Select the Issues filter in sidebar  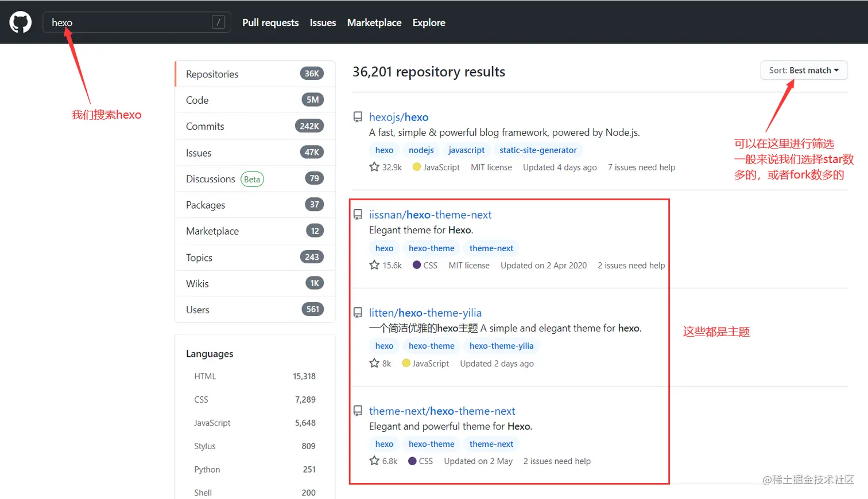pyautogui.click(x=255, y=153)
